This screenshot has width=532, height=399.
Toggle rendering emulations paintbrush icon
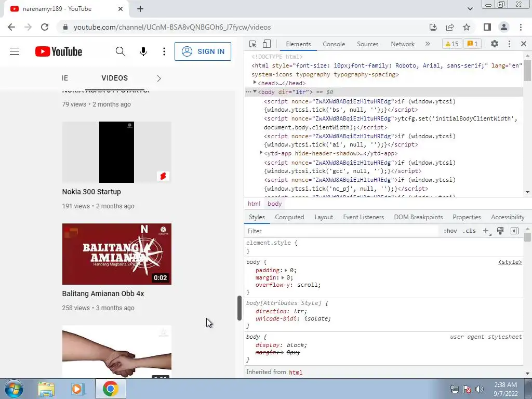(x=500, y=231)
